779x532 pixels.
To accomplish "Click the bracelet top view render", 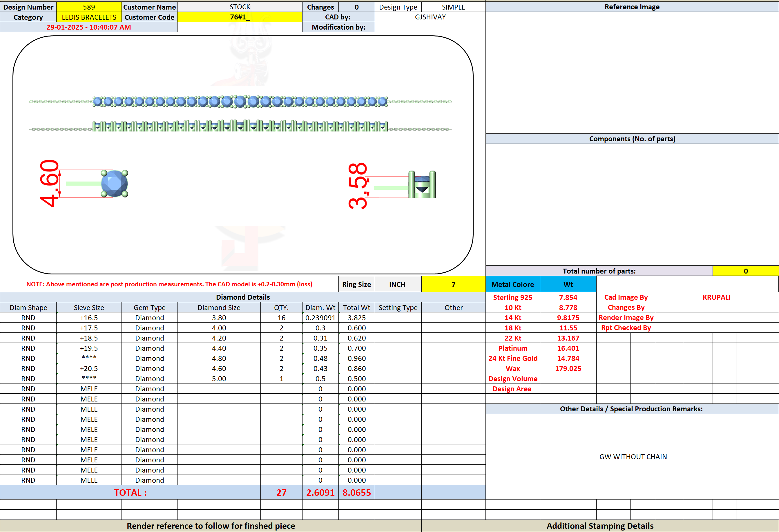I will tap(240, 102).
